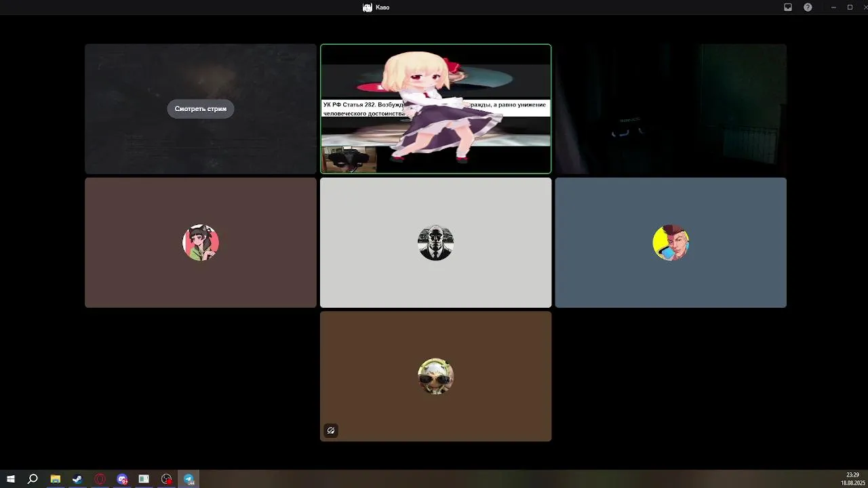
Task: Open the Discord inbox icon in title bar
Action: [788, 7]
